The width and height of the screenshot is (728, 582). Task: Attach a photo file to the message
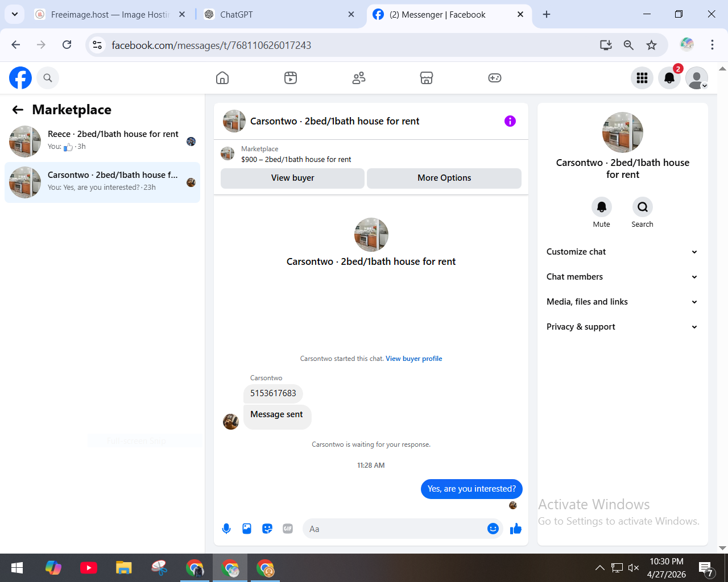[x=247, y=529]
